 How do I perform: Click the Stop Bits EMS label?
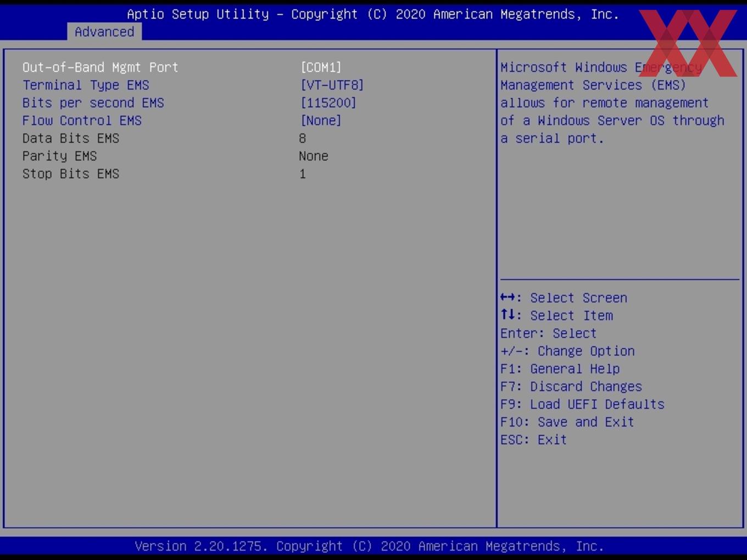click(x=71, y=173)
